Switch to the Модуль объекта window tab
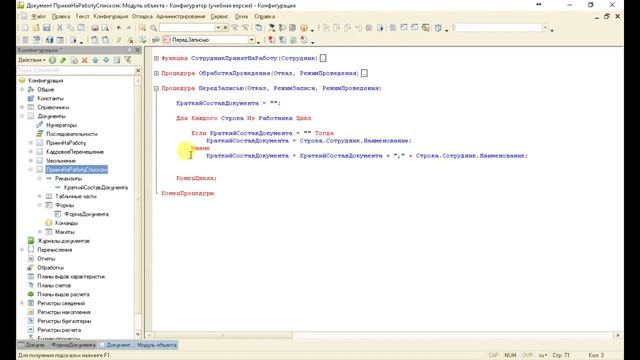Screen dimensions: 640x360 click(x=138, y=345)
